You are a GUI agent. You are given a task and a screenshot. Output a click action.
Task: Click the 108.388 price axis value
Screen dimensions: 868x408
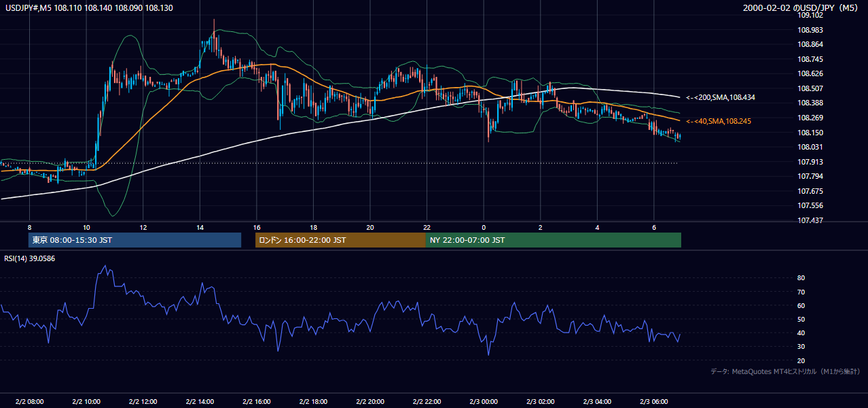810,103
